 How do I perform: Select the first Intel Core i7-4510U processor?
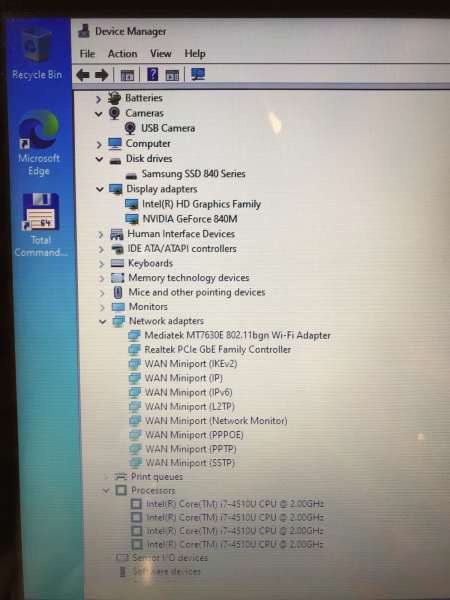pos(235,504)
